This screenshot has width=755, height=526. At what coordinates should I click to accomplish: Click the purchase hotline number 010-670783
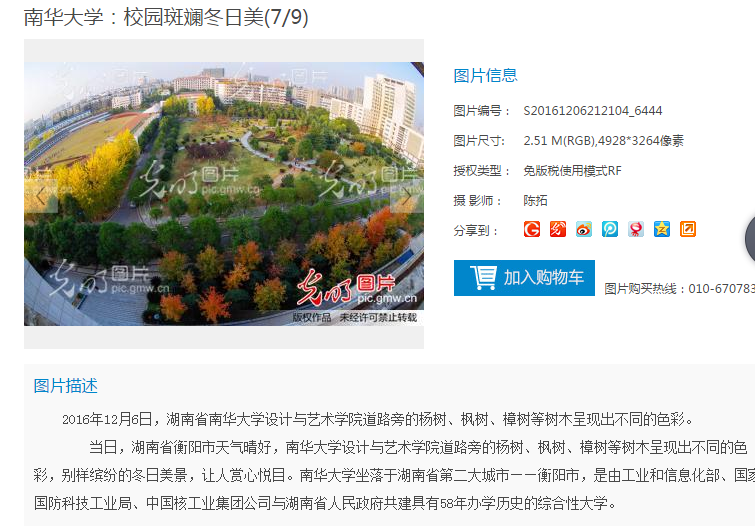[x=722, y=289]
